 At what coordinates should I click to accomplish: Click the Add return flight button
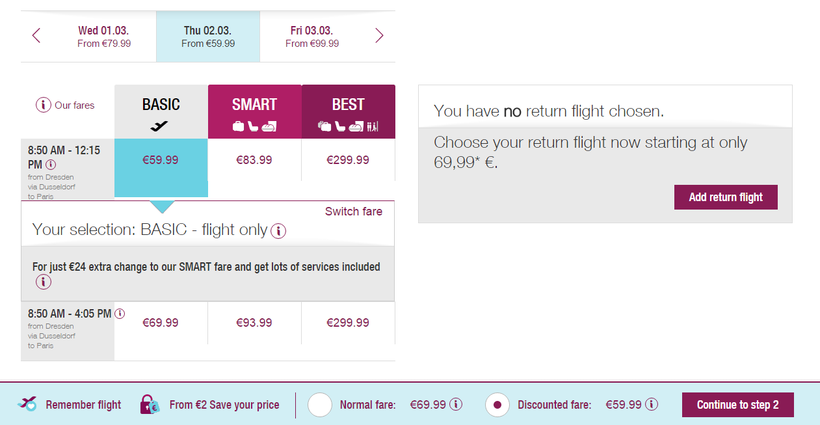(x=725, y=197)
